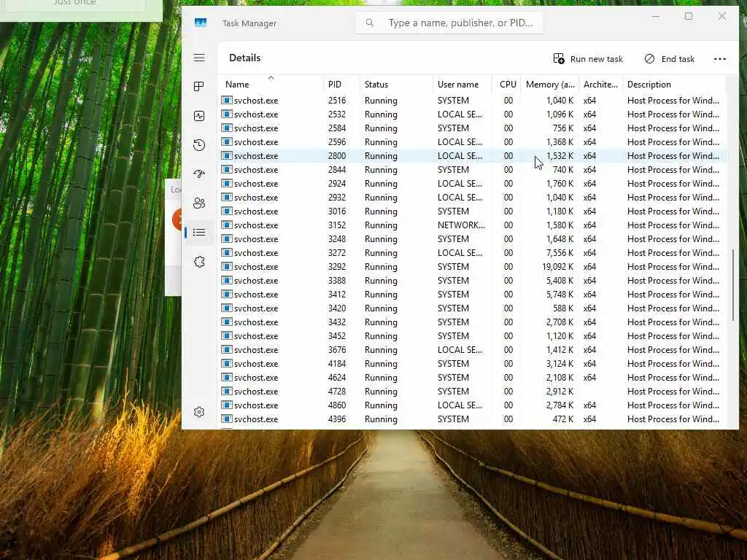The image size is (747, 560).
Task: Sort by the Memory column header
Action: point(550,85)
